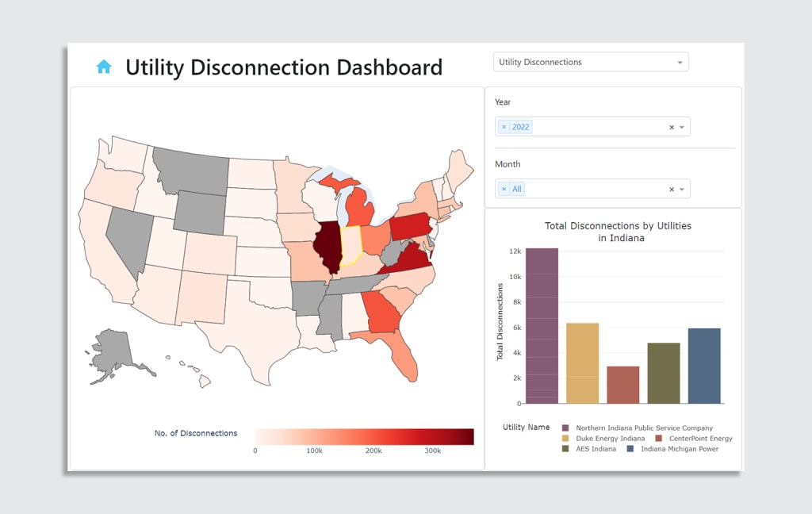Clear all Year selections with the X icon

672,126
